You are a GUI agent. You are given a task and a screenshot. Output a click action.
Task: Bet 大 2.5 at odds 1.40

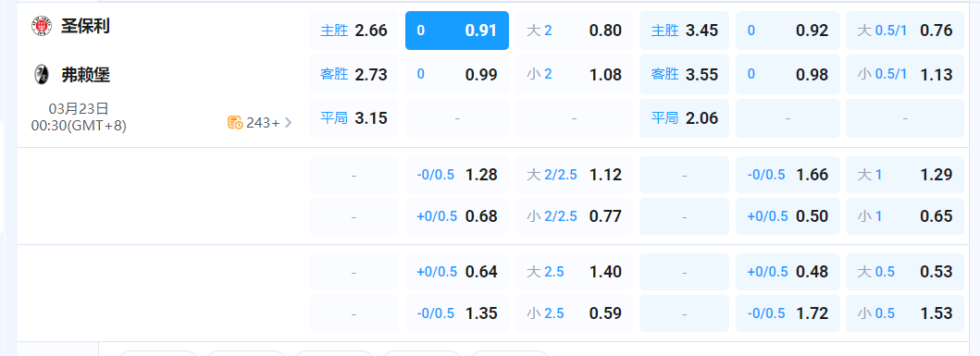click(574, 272)
